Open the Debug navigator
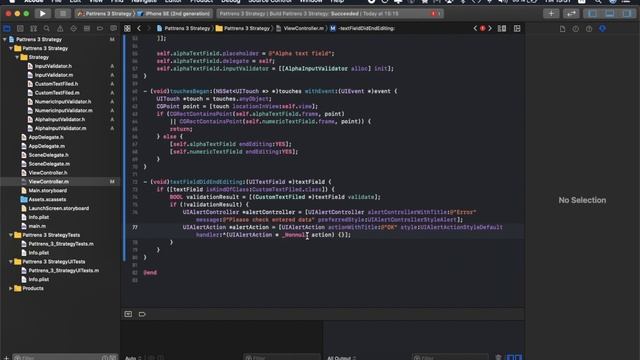The image size is (640, 360). (87, 29)
